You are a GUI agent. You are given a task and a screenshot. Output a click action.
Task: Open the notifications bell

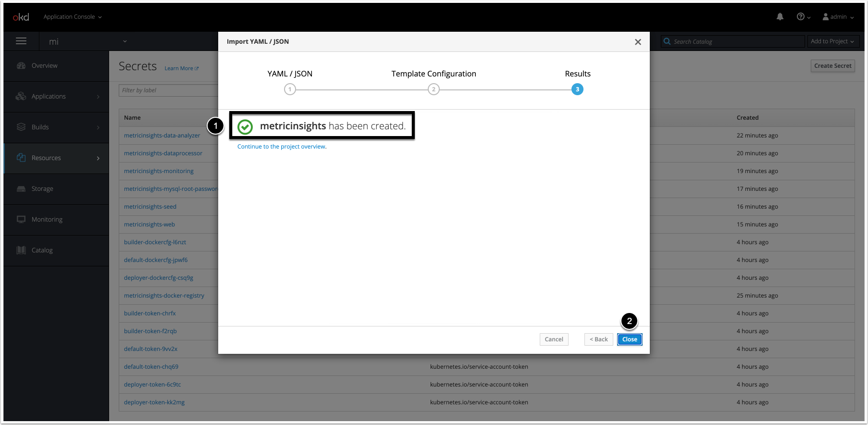(x=780, y=17)
